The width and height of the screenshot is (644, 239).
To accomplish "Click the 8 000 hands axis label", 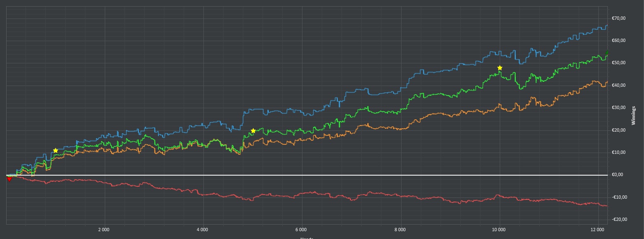I will pyautogui.click(x=400, y=229).
